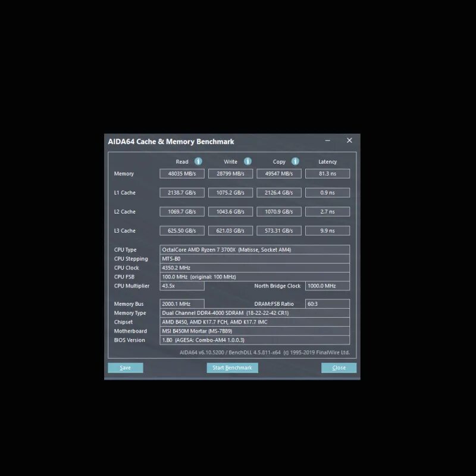Select Memory latency value 81.3 ns
The width and height of the screenshot is (476, 476).
click(328, 174)
